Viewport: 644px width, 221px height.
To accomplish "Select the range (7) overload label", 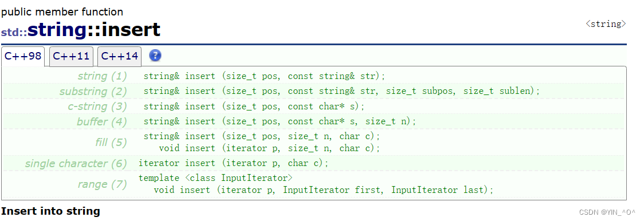I will pos(102,184).
